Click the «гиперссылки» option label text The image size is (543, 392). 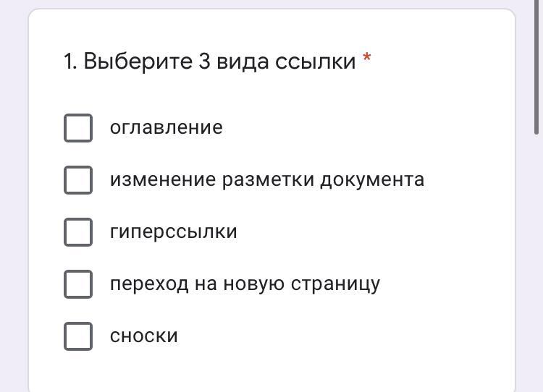[x=173, y=232]
